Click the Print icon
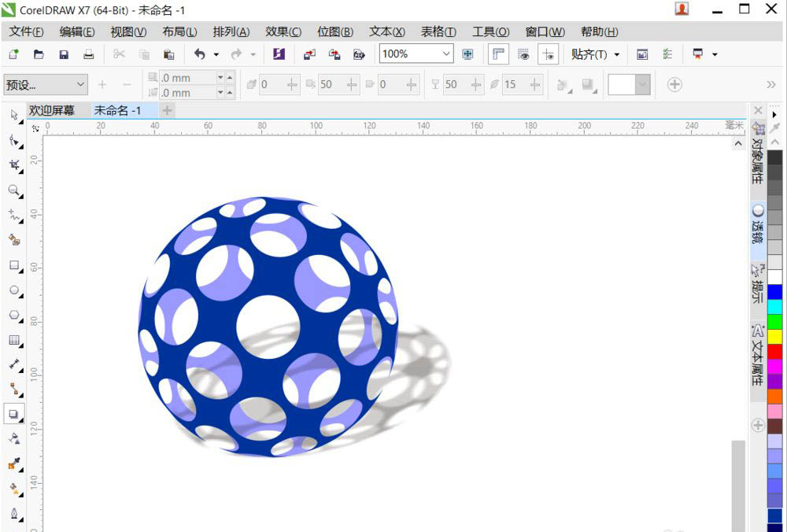This screenshot has height=532, width=787. tap(89, 54)
